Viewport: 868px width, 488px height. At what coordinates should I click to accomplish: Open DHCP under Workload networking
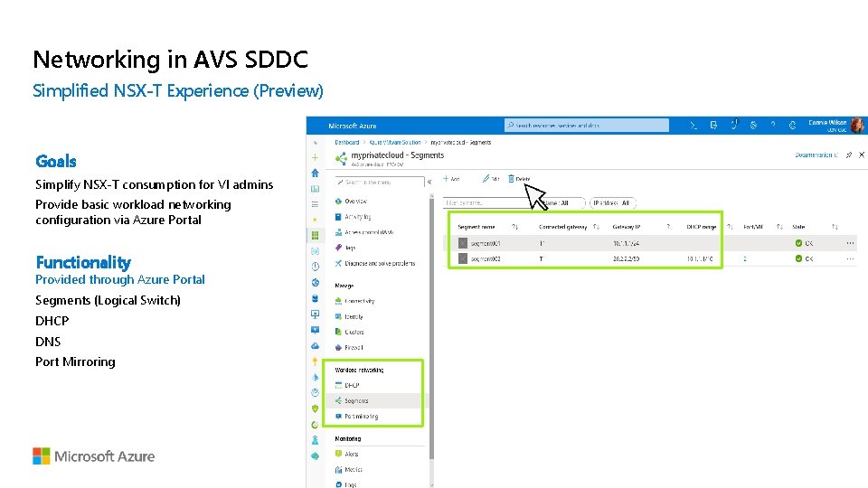point(347,385)
